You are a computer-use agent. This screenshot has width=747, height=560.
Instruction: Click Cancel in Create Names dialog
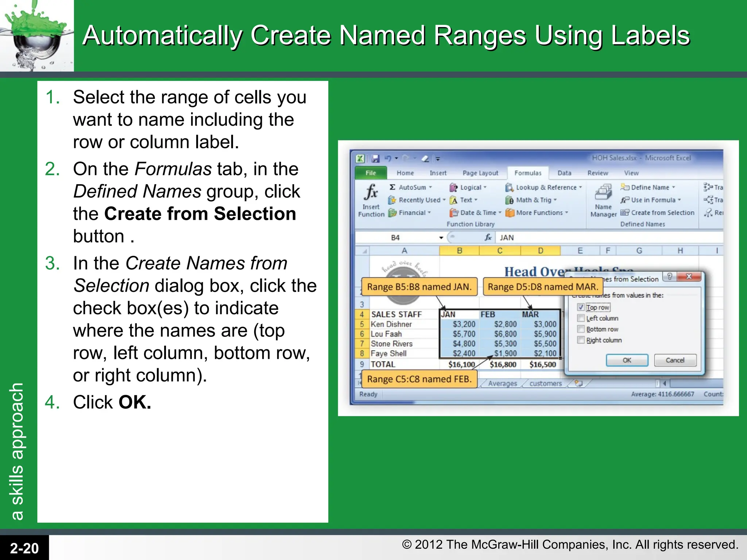pos(675,360)
